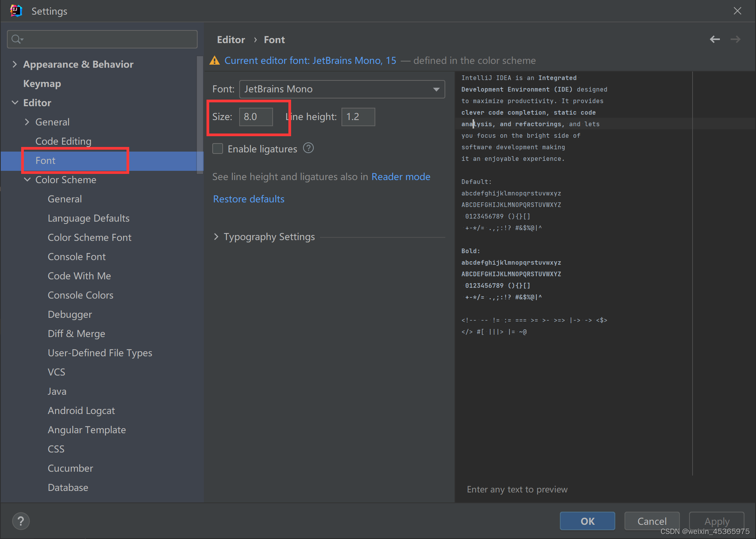Viewport: 756px width, 539px height.
Task: Open the help button at bottom left
Action: click(21, 521)
